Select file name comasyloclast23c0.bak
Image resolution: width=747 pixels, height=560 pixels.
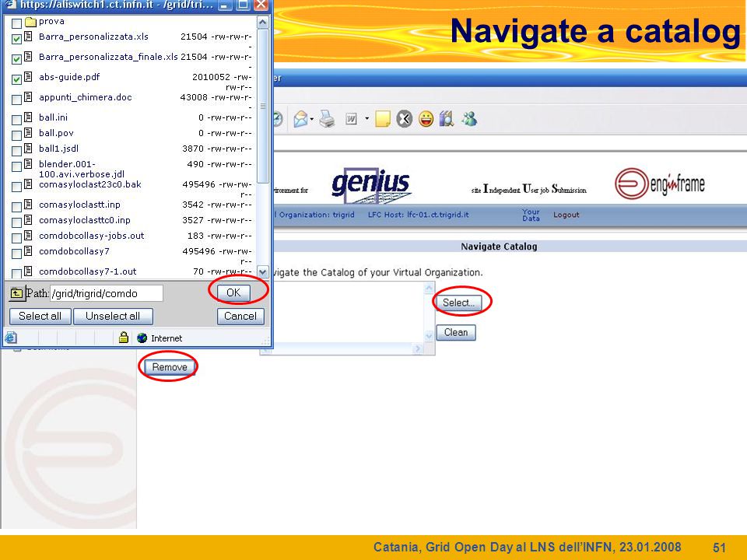[90, 184]
